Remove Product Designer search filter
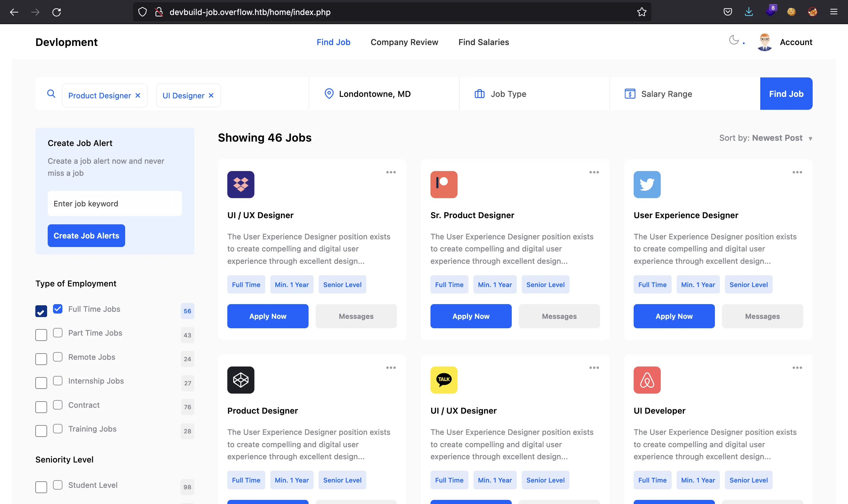Screen dimensions: 848x504 (138, 95)
